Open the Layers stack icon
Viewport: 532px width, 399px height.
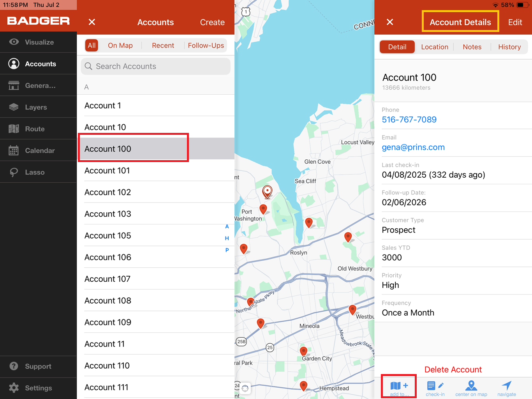tap(14, 107)
